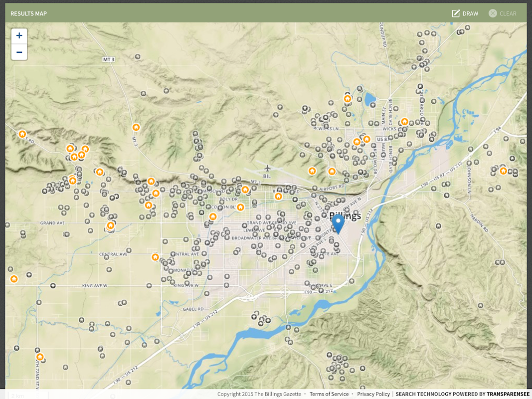Click the orange home marker on Central Ave
This screenshot has height=399, width=532.
point(155,257)
